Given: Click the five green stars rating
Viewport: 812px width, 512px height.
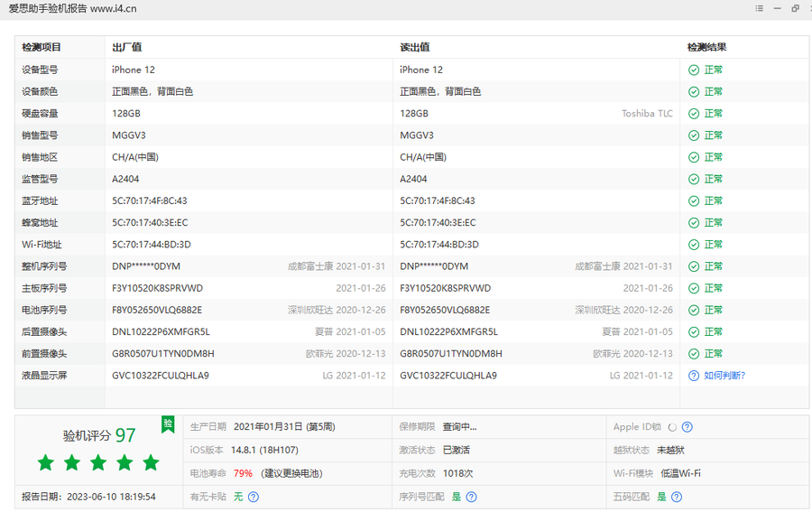Looking at the screenshot, I should [x=98, y=462].
